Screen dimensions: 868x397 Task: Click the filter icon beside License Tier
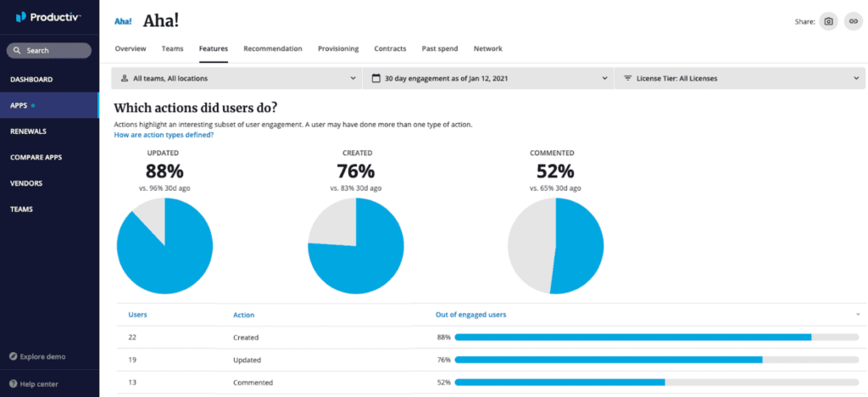point(628,79)
